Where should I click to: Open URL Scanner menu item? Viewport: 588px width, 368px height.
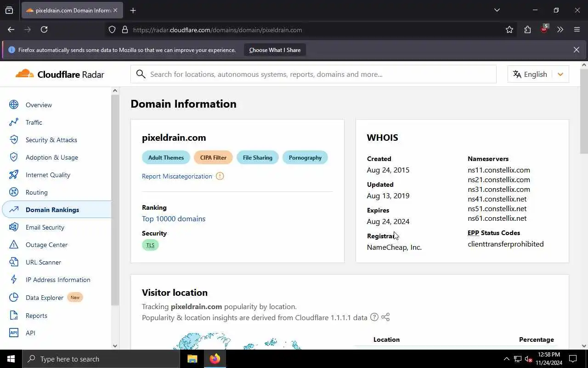click(x=43, y=262)
